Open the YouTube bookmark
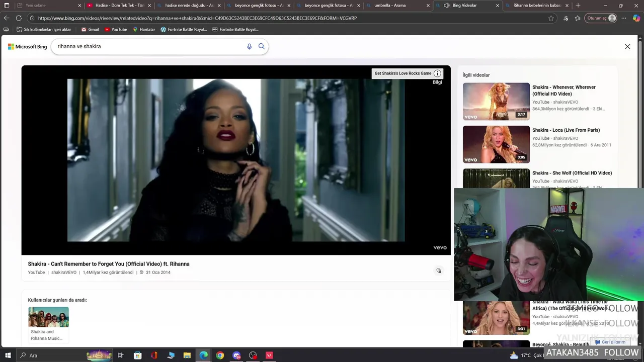The width and height of the screenshot is (644, 362). 116,29
